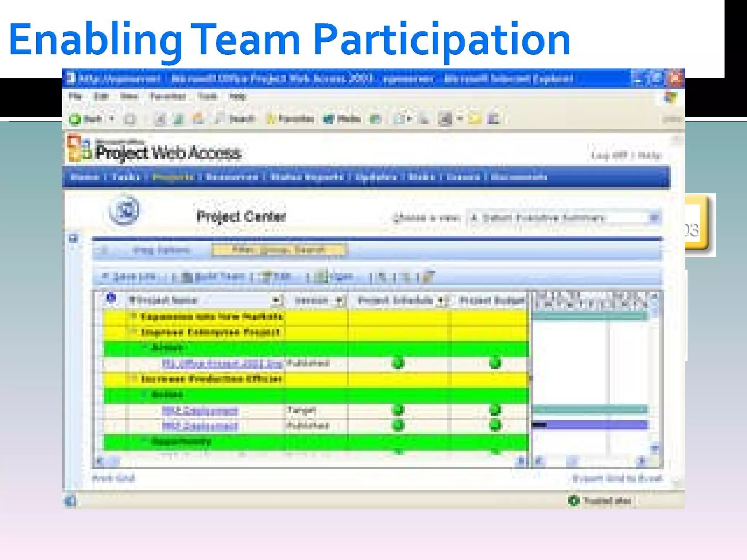Collapse the Increase Production Efficiency group
The image size is (747, 560).
click(134, 378)
